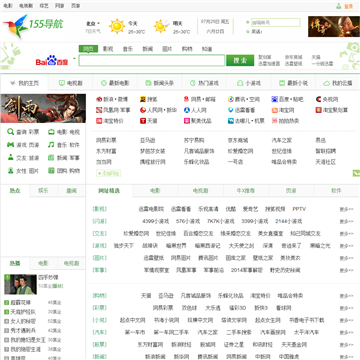Screen dimensions: 360x360
Task: Open the 四手妙弹 drama thumbnail
Action: coord(20,284)
